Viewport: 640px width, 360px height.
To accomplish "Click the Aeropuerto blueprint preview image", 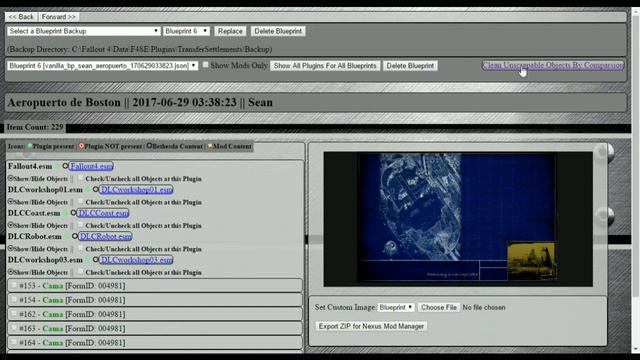I will 458,219.
